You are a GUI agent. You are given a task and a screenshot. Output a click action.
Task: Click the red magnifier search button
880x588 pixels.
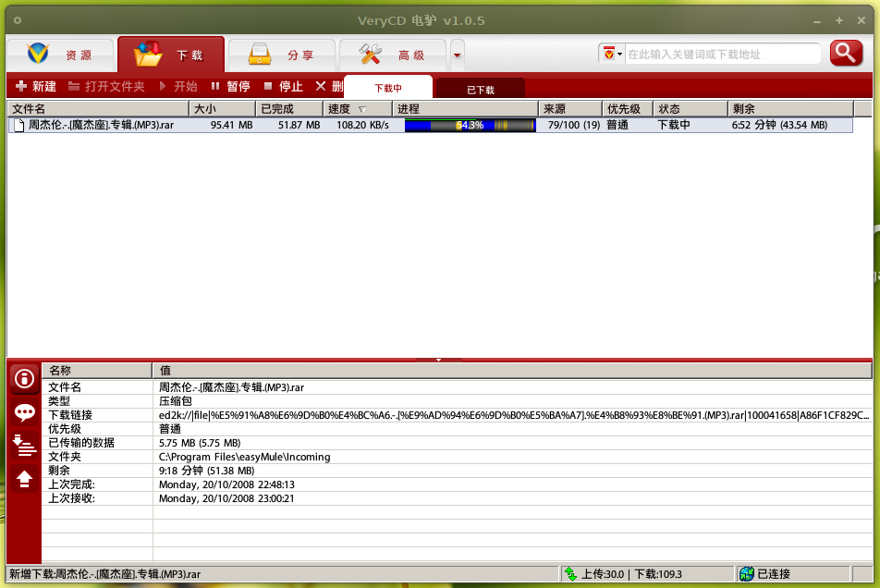[846, 54]
